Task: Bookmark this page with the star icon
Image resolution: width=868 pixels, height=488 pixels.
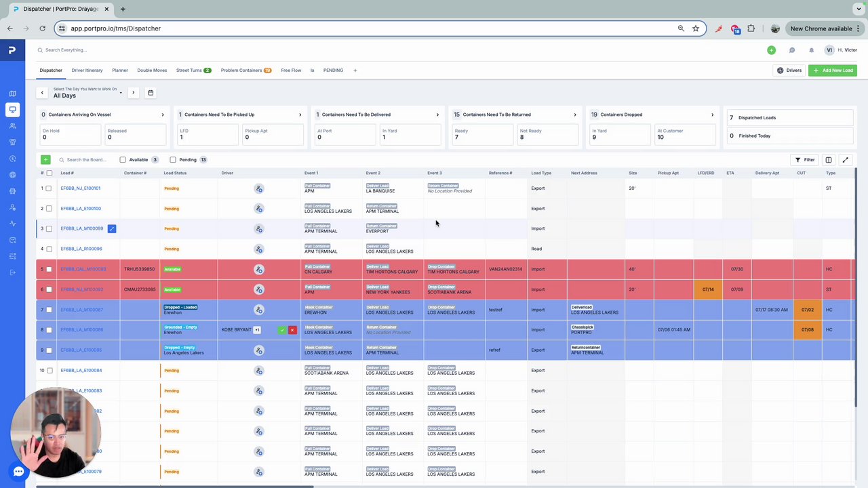Action: coord(696,28)
